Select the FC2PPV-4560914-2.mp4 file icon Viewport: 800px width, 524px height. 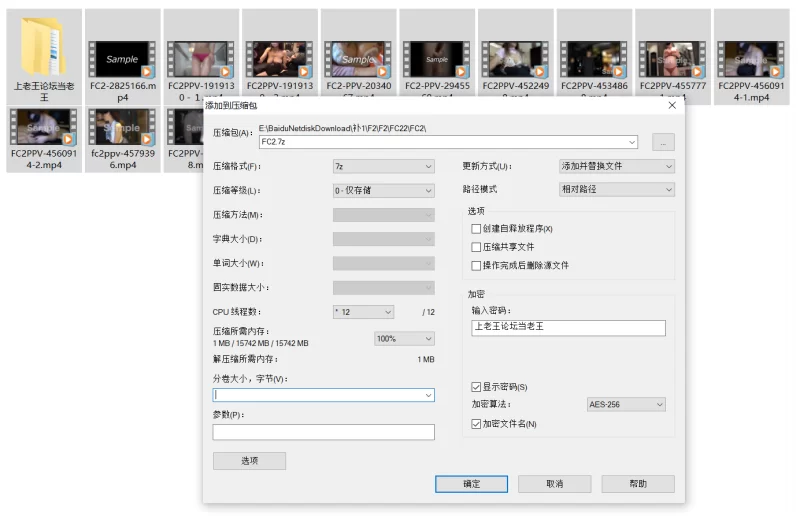[x=44, y=127]
